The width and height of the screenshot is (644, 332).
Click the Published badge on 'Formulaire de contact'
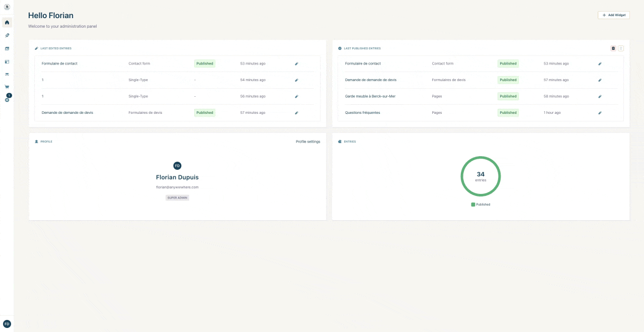204,63
